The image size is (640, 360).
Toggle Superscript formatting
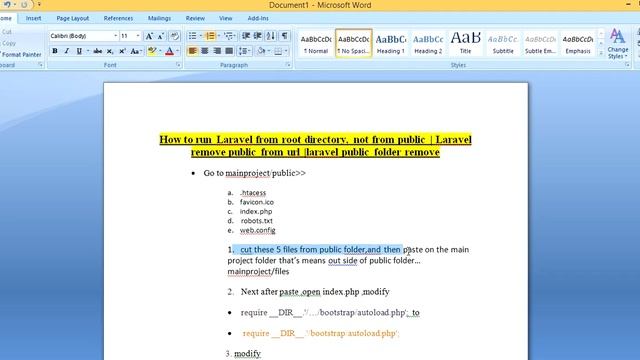pos(122,51)
